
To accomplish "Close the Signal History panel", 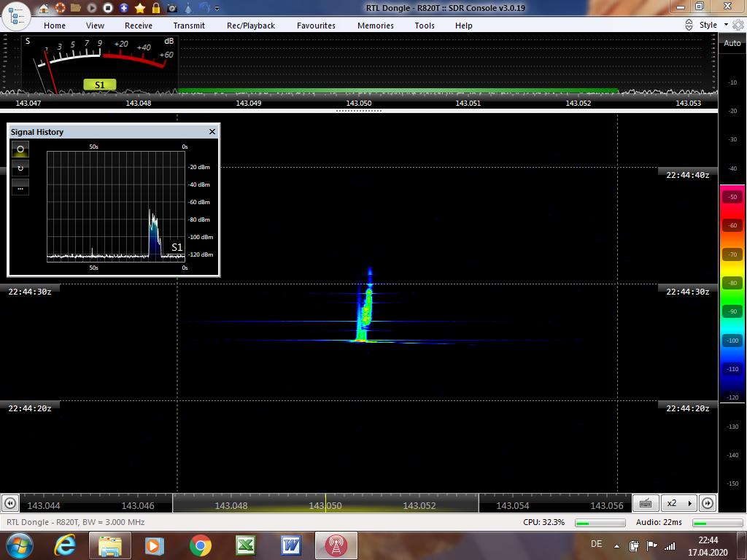I will (x=212, y=132).
